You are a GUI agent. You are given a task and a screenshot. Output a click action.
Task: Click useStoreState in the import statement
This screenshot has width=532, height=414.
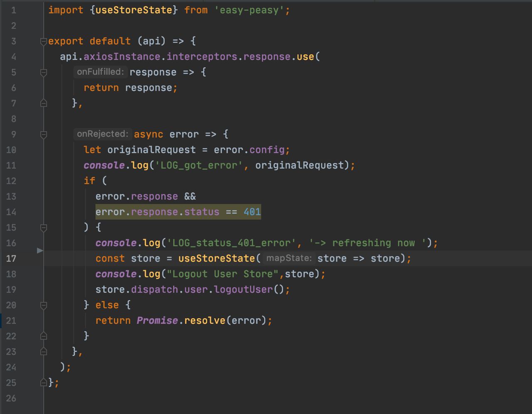click(133, 10)
